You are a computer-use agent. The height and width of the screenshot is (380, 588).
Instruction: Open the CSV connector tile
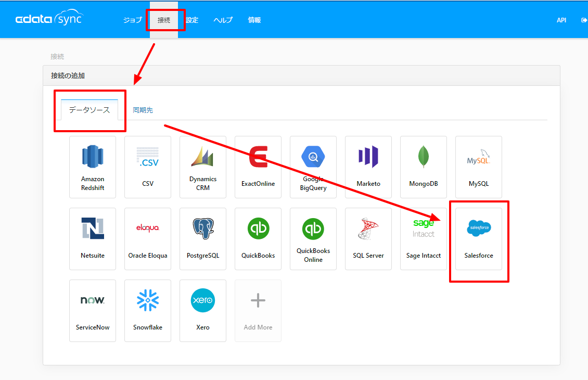tap(148, 167)
